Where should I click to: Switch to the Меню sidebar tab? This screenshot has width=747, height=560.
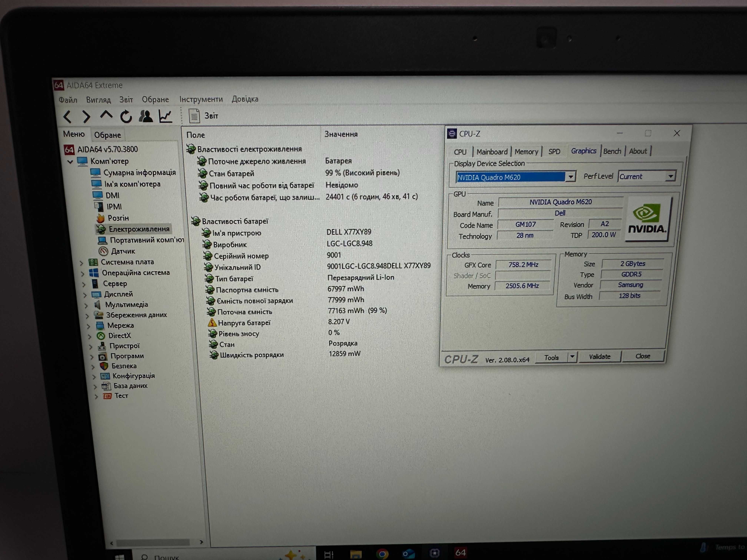coord(74,134)
